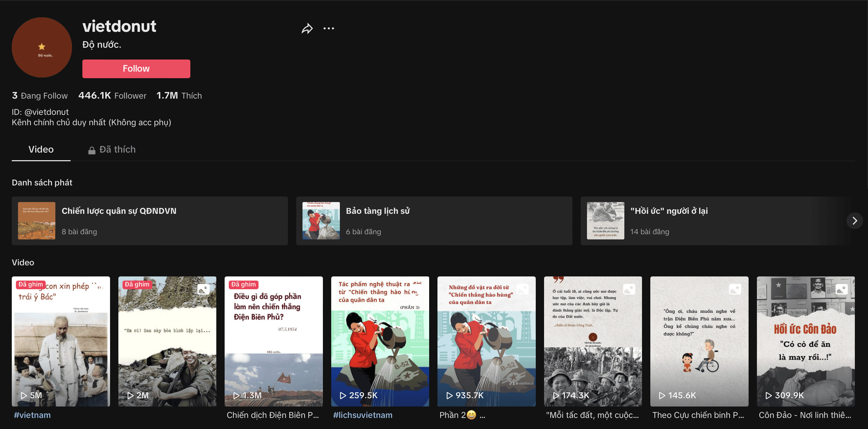The width and height of the screenshot is (868, 429).
Task: Open the vietdonut profile avatar
Action: 42,47
